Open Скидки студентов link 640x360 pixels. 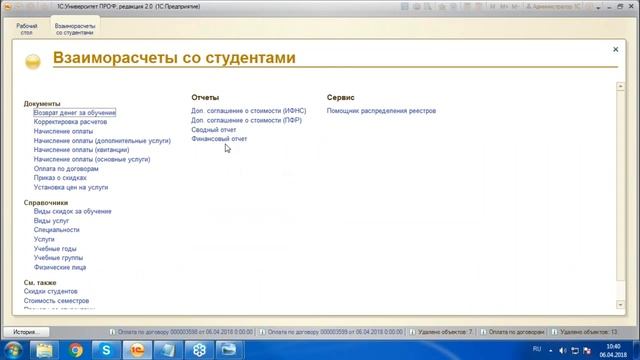click(x=50, y=291)
